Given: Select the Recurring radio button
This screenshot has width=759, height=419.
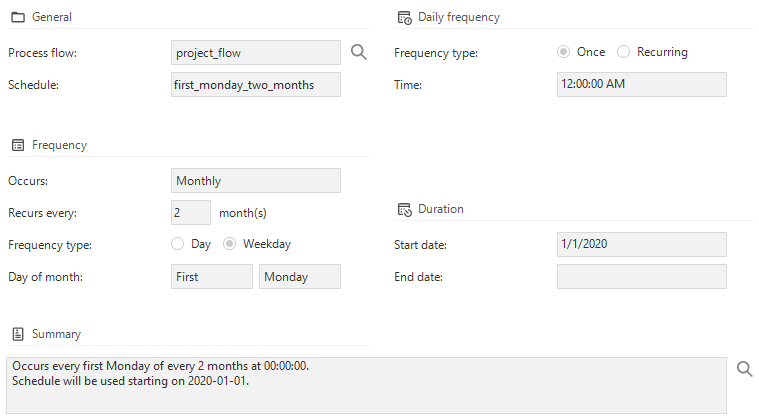Looking at the screenshot, I should pos(624,52).
